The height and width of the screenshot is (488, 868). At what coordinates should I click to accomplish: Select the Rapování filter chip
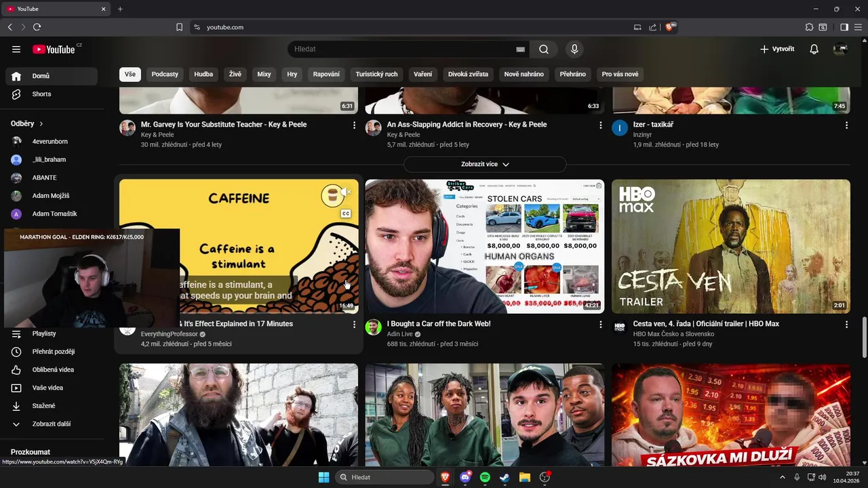coord(326,74)
